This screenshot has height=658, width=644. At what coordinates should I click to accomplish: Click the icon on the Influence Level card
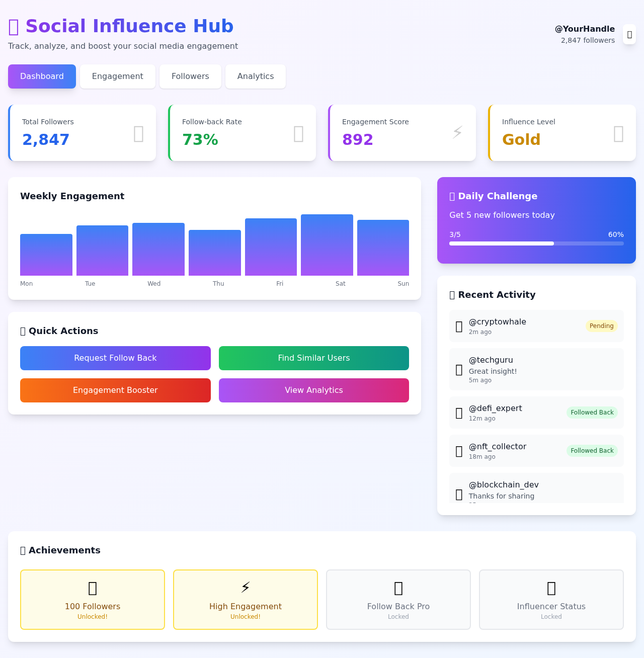618,134
